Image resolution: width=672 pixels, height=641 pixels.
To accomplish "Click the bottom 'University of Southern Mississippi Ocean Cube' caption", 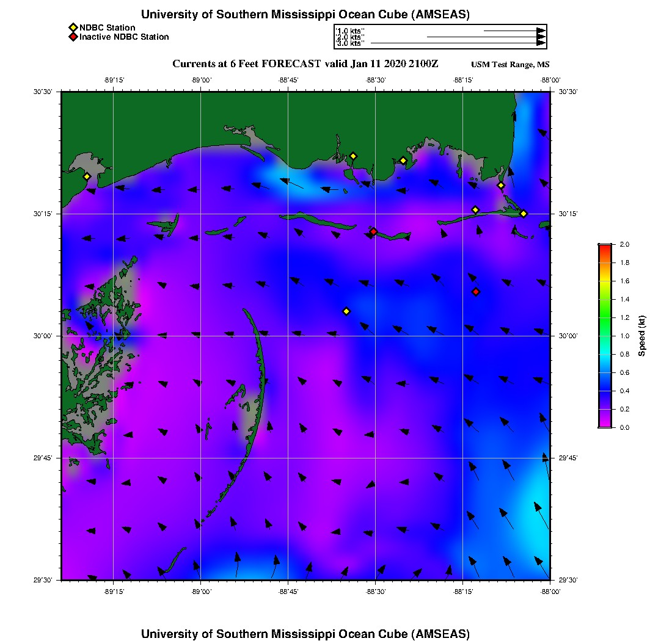I will (x=305, y=634).
